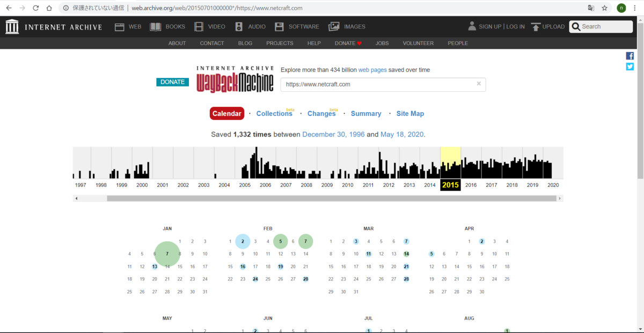Open March 28 snapshot circle
644x333 pixels.
click(406, 279)
